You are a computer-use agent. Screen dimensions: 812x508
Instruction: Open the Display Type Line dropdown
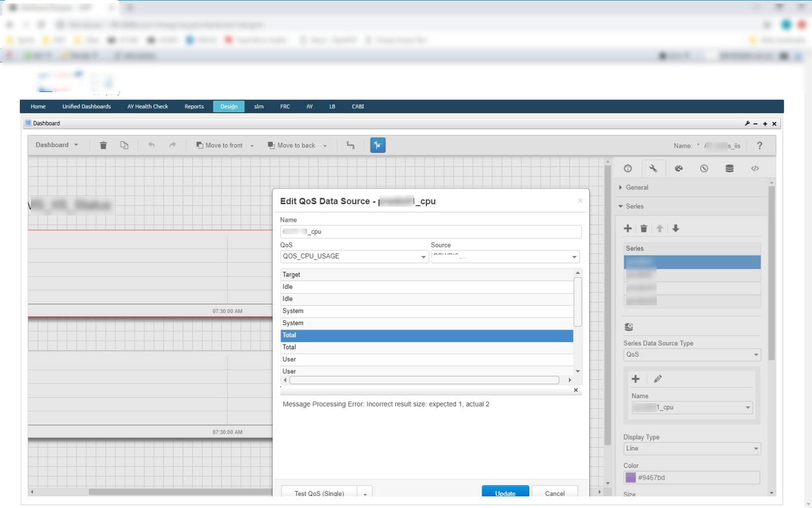[x=692, y=449]
